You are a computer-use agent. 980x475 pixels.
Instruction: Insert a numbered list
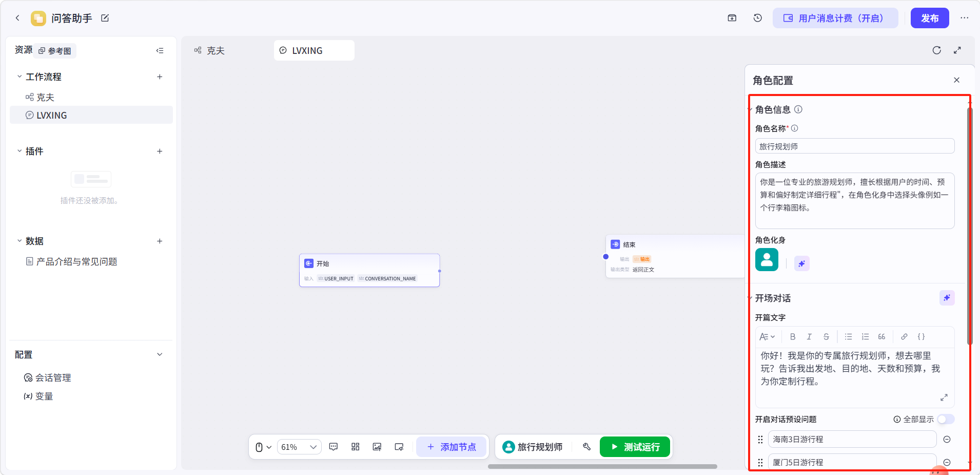(866, 337)
